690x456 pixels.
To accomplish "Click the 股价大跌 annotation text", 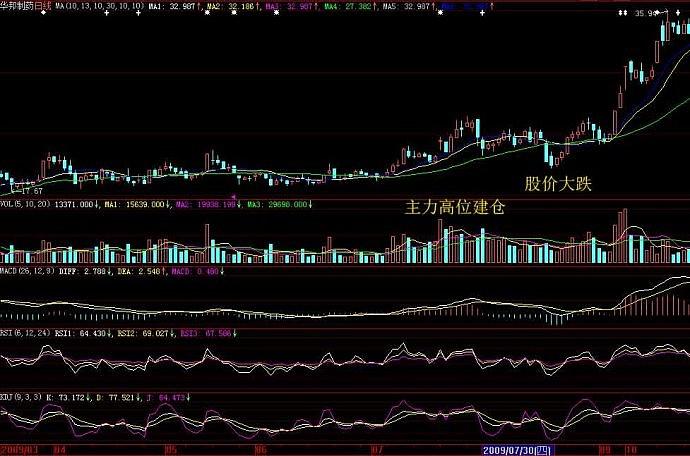I will click(x=558, y=184).
